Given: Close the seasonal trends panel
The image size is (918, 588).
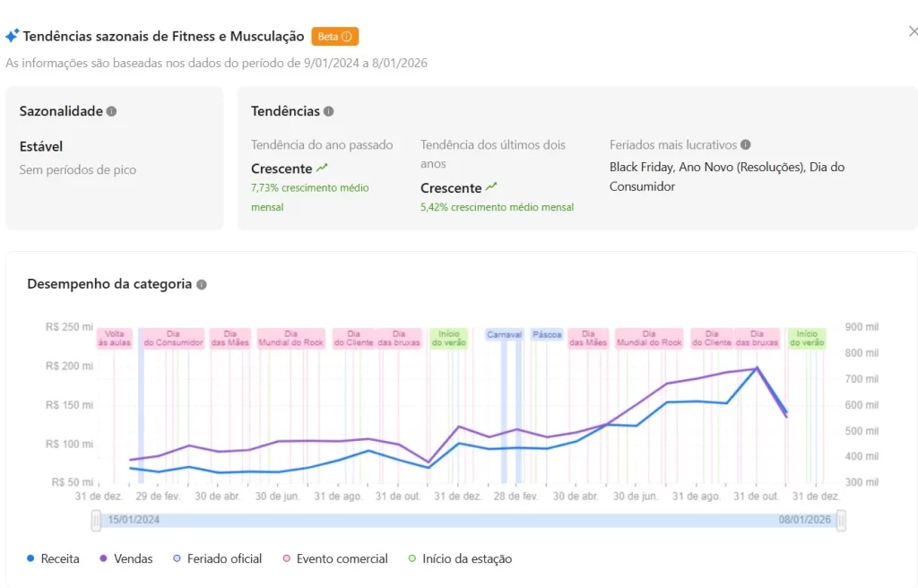Looking at the screenshot, I should click(x=913, y=30).
